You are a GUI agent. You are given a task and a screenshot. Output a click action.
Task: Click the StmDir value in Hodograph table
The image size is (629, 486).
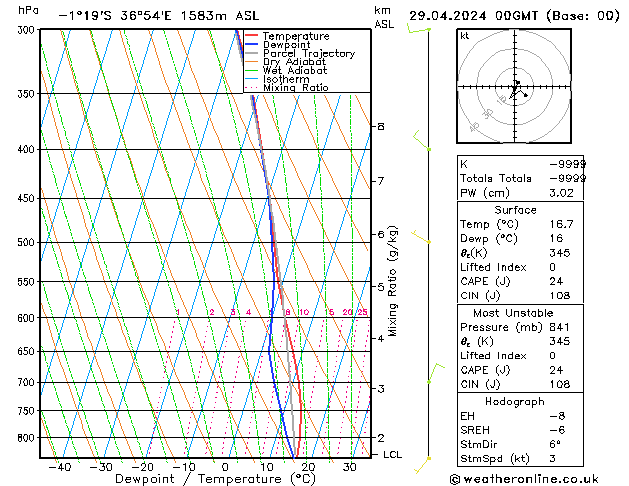click(555, 444)
